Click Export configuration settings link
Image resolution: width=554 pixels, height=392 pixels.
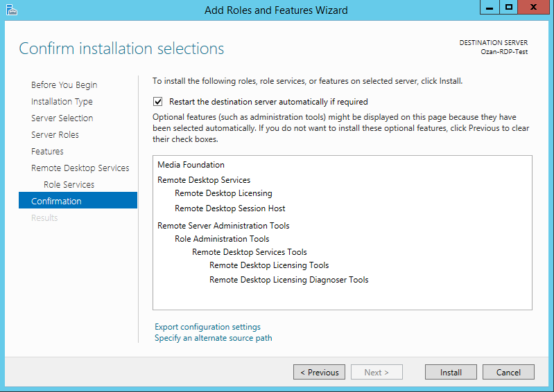pyautogui.click(x=207, y=327)
